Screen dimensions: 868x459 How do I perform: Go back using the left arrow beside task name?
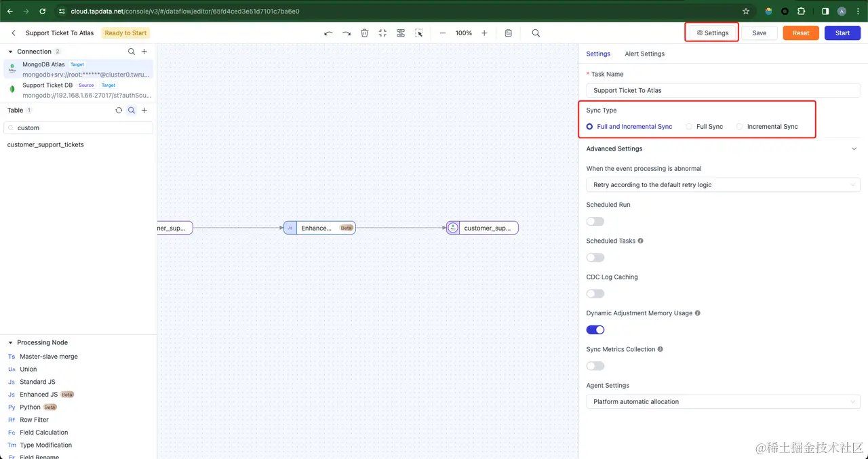[14, 33]
